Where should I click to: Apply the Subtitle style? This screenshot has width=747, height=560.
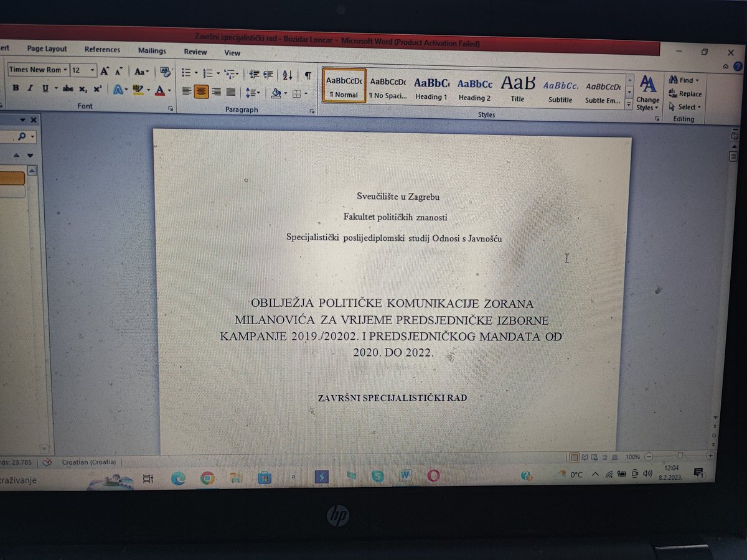(560, 91)
